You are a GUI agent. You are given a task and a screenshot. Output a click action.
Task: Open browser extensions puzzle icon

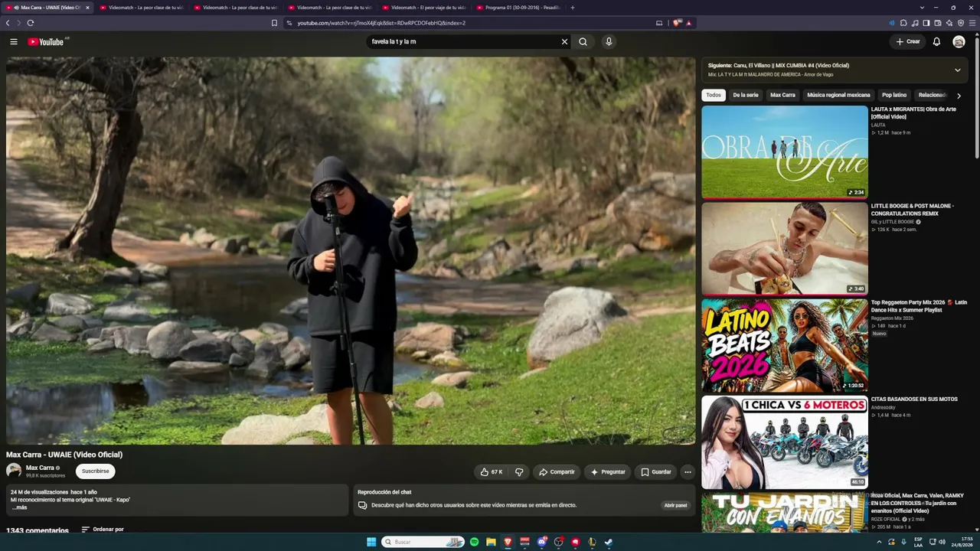tap(903, 23)
